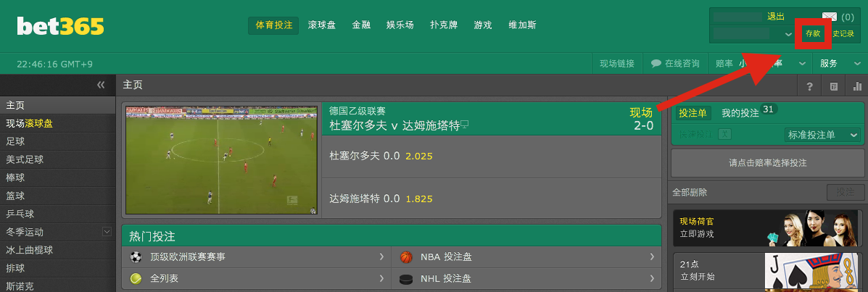Viewport: 868px width, 292px height.
Task: Click the 德国乙级联赛 league name
Action: coord(357,111)
